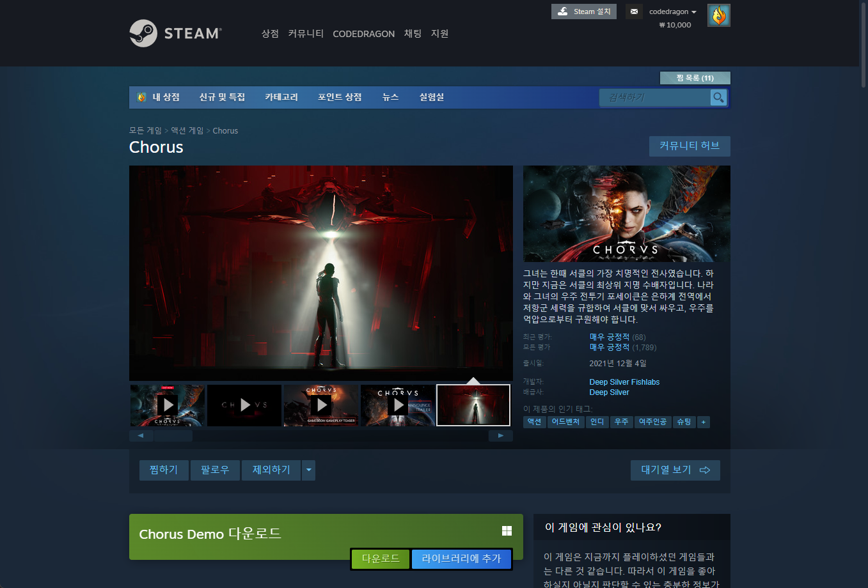The image size is (868, 588).
Task: Open 커뮤니티 in the top menu
Action: pyautogui.click(x=306, y=33)
